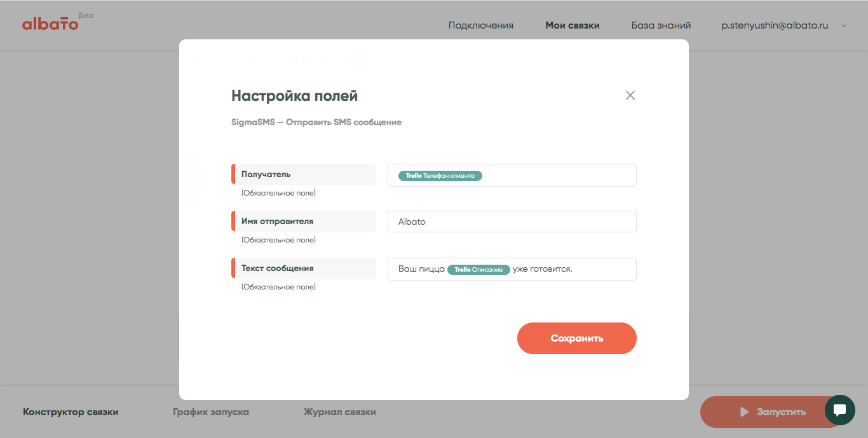Open the Подключения menu item
This screenshot has height=438, width=868.
coord(481,25)
